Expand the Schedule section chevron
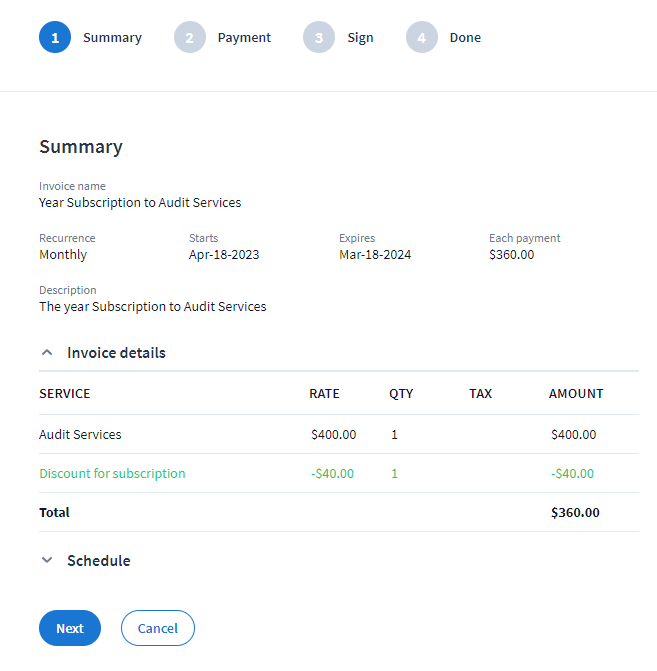The image size is (657, 671). 47,561
